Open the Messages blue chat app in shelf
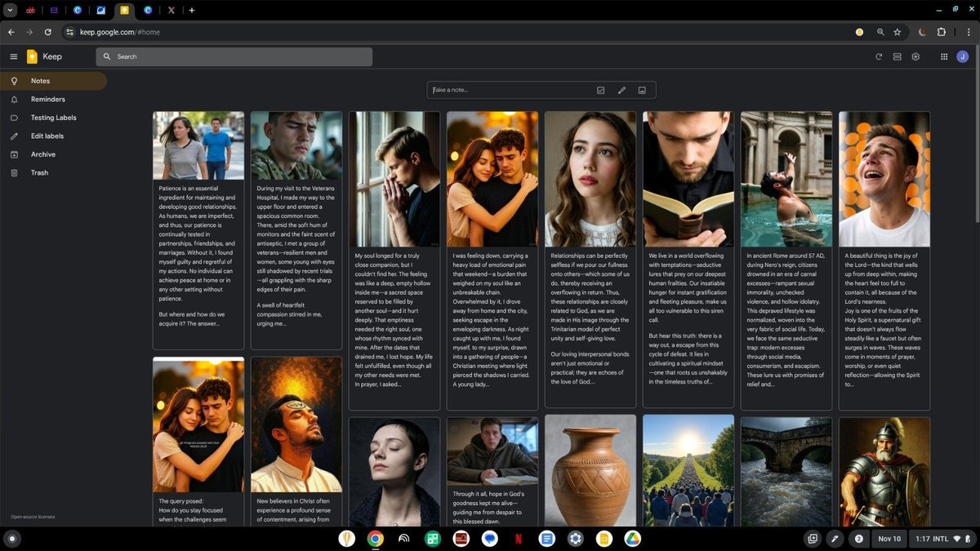The width and height of the screenshot is (980, 551). coord(490,539)
